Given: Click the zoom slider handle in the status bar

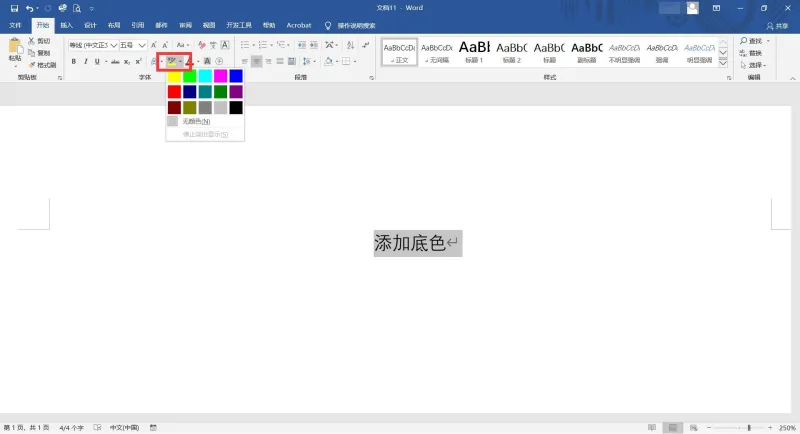Looking at the screenshot, I should (x=749, y=427).
